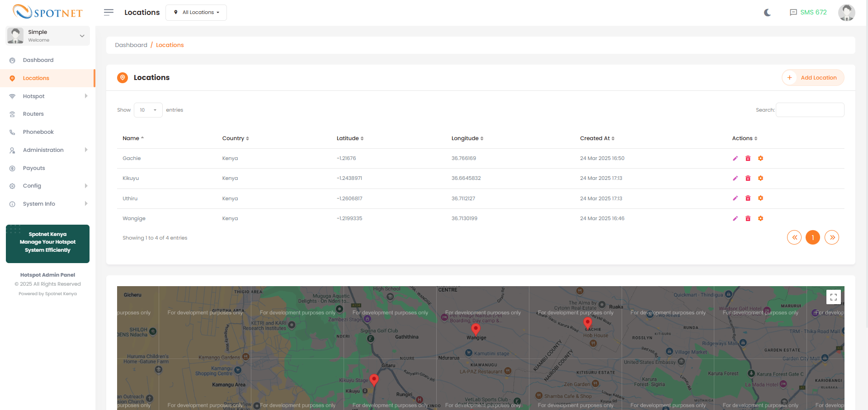Click the Add Location button
868x410 pixels.
click(x=813, y=78)
